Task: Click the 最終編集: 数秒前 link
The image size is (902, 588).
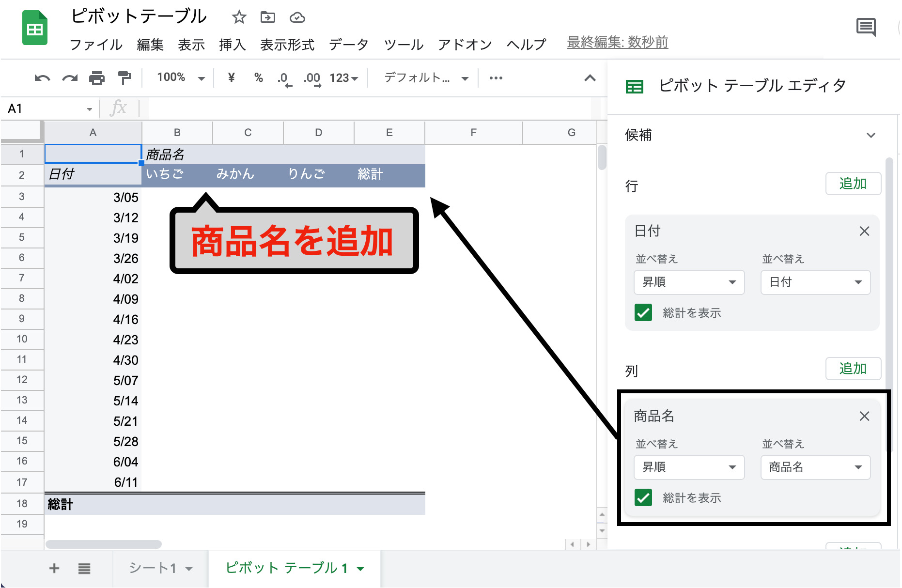Action: point(617,43)
